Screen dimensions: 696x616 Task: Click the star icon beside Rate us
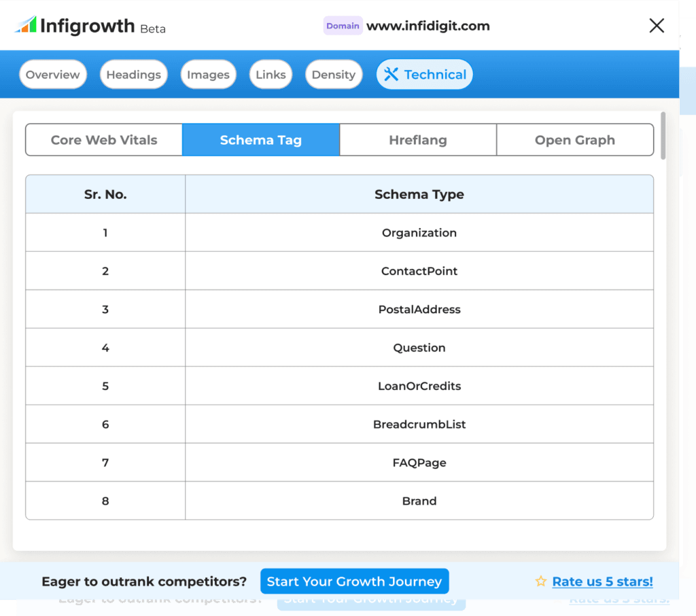pos(541,581)
